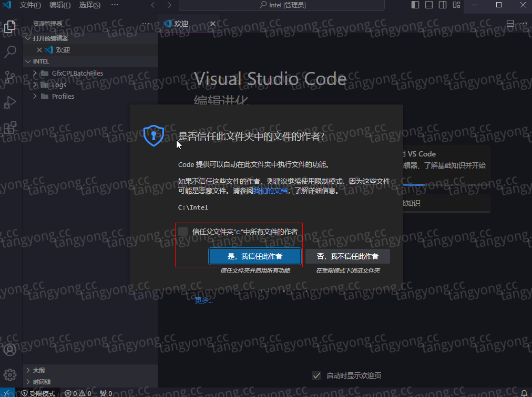
Task: Click the 更多... link
Action: (203, 300)
